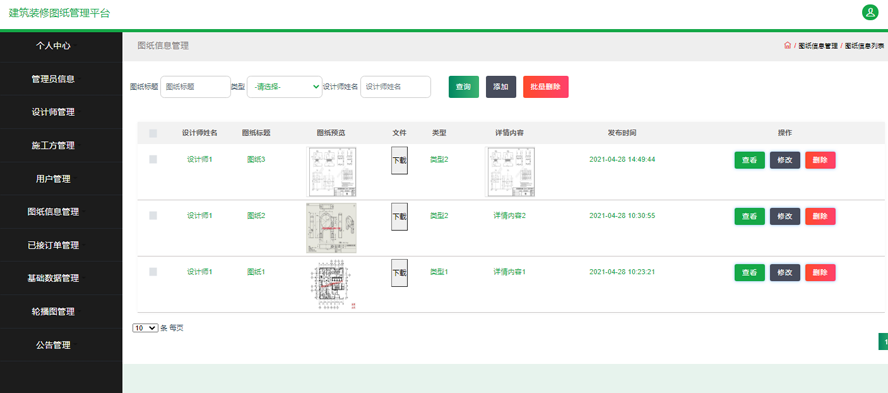This screenshot has width=888, height=393.
Task: Click the 图纸3 detail content image
Action: (x=511, y=172)
